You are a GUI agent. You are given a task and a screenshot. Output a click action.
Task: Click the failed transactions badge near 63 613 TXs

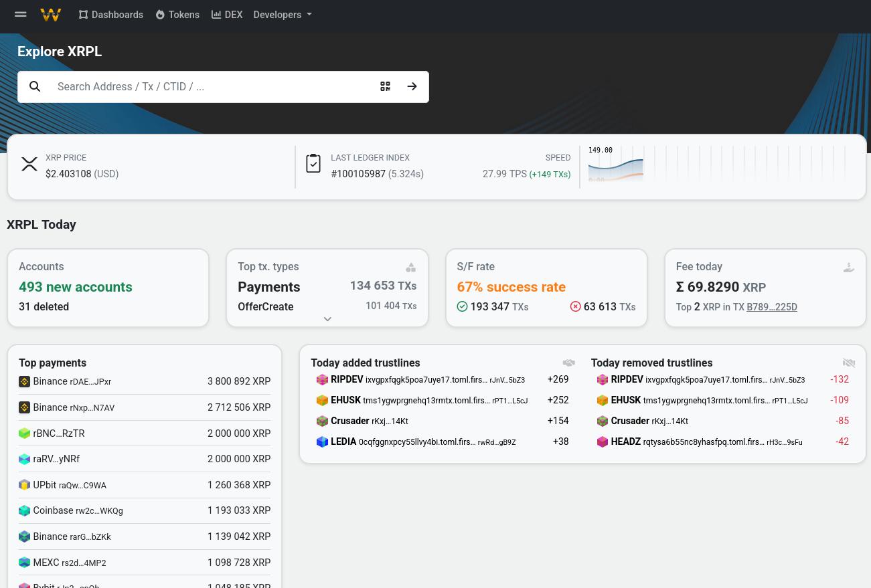coord(575,306)
